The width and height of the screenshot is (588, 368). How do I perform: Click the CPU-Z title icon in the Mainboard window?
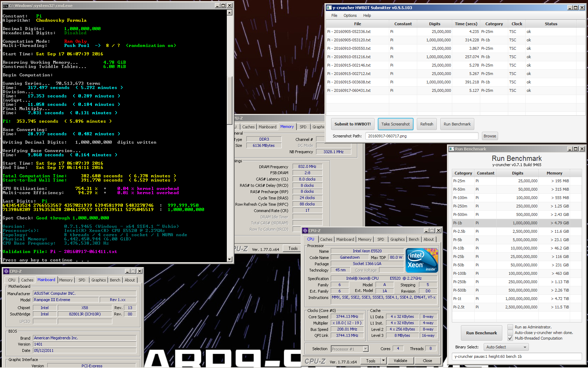pos(6,271)
